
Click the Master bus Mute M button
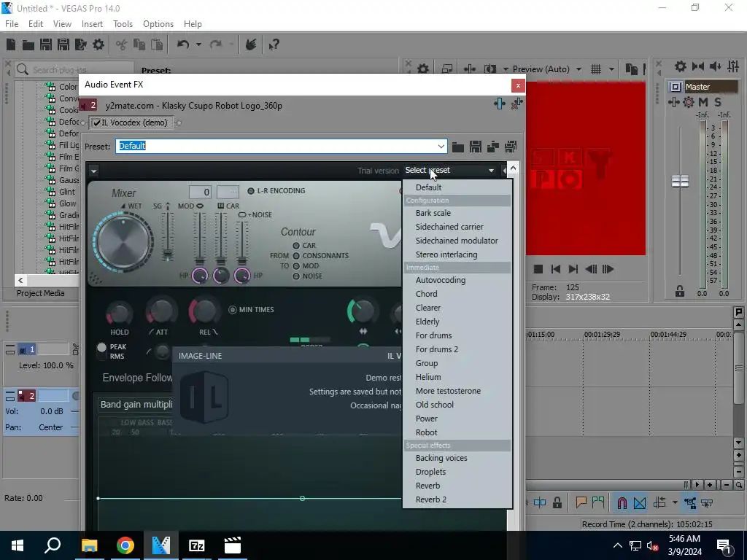tap(703, 102)
